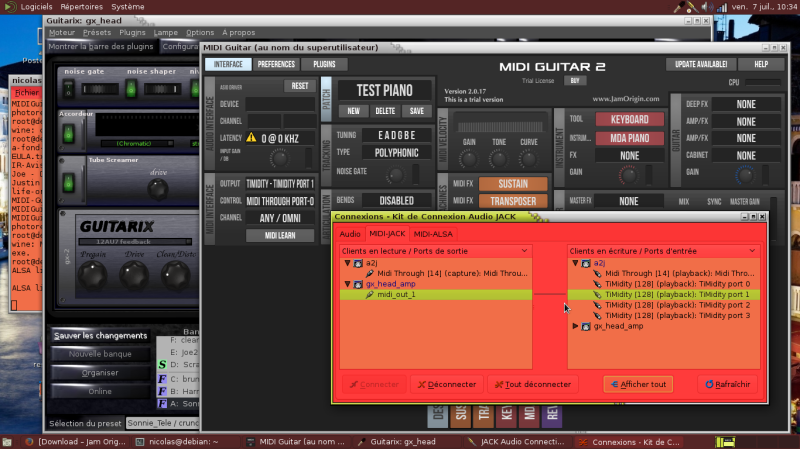Click the Tout déconnecter button
The image size is (800, 449).
[x=533, y=384]
